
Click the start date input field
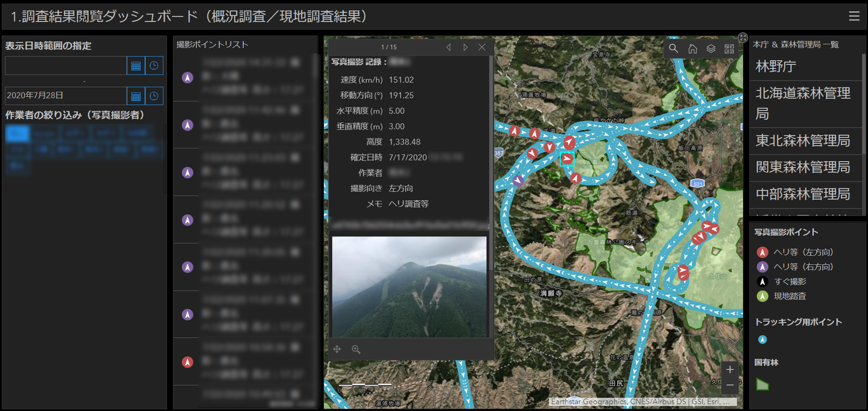coord(66,66)
